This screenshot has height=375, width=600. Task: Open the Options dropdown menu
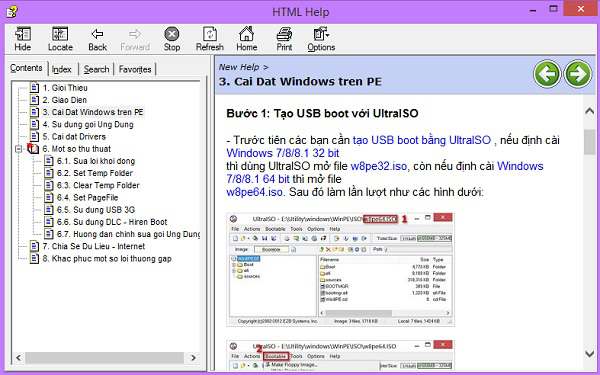pos(321,39)
